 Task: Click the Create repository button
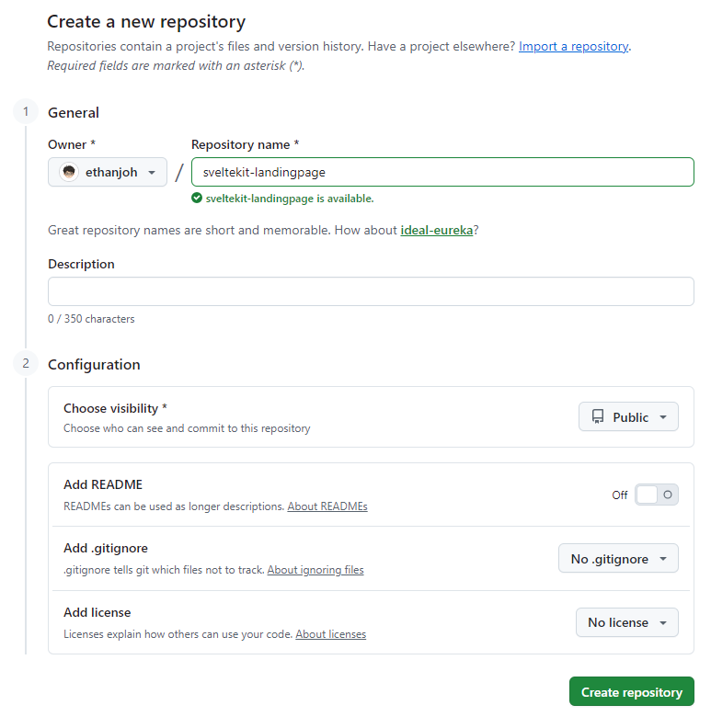click(x=632, y=692)
